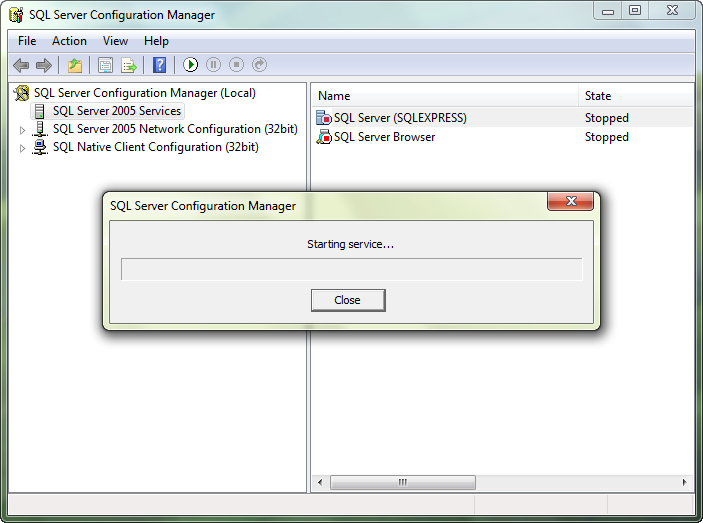Click the Pause Service toolbar icon
Viewport: 703px width, 523px height.
click(213, 65)
